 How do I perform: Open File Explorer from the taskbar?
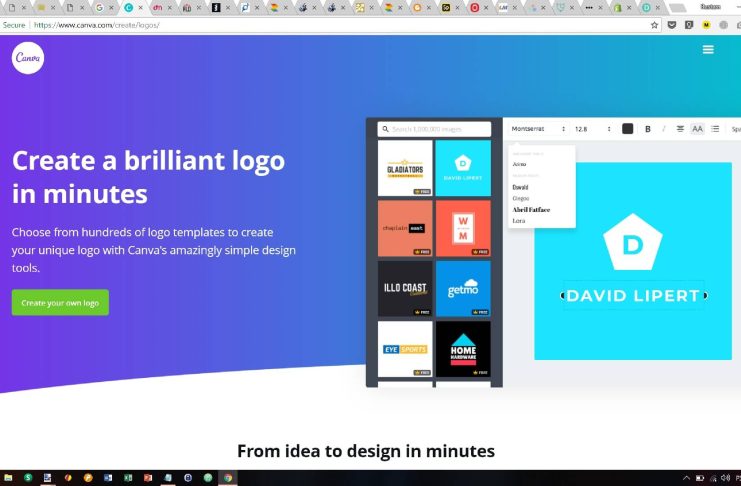click(8, 478)
